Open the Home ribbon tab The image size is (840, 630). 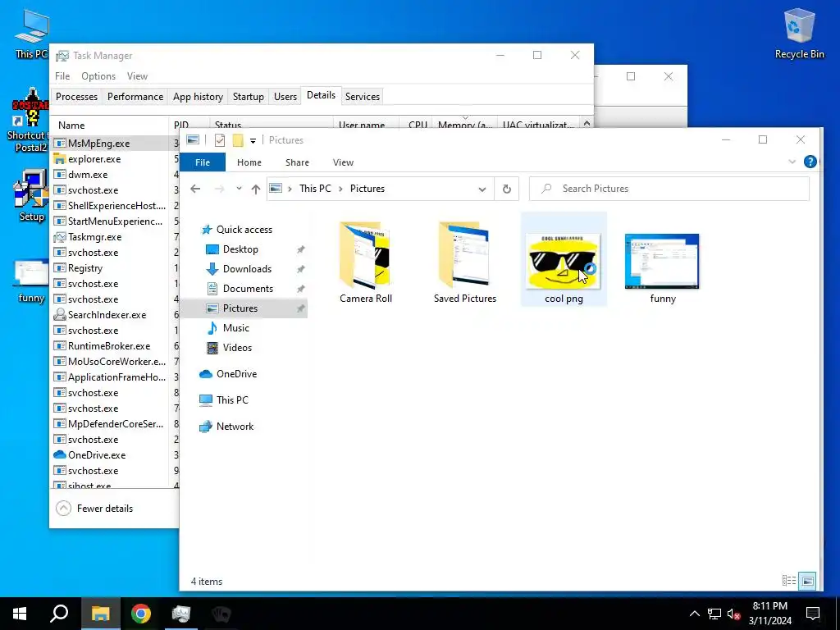249,162
